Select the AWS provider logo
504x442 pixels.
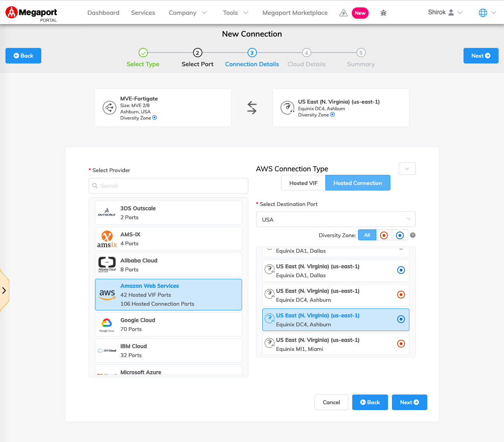tap(107, 295)
